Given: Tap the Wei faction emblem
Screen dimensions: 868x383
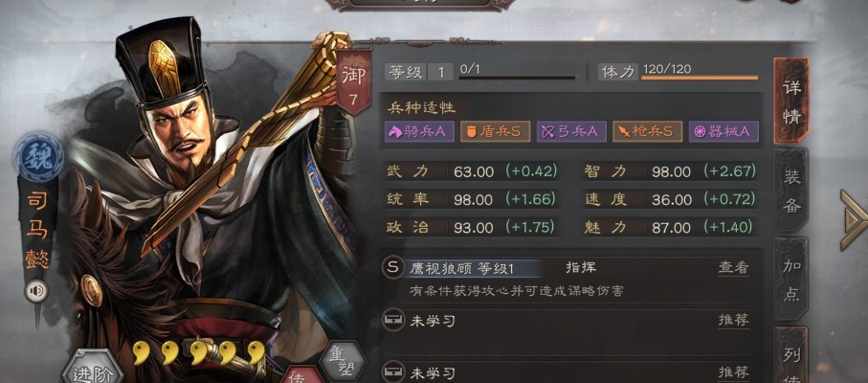Looking at the screenshot, I should coord(38,157).
